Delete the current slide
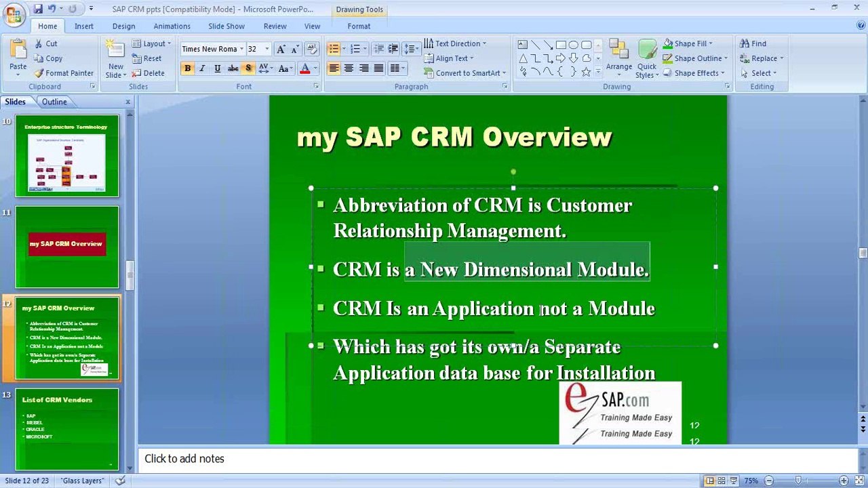Image resolution: width=868 pixels, height=488 pixels. tap(148, 73)
